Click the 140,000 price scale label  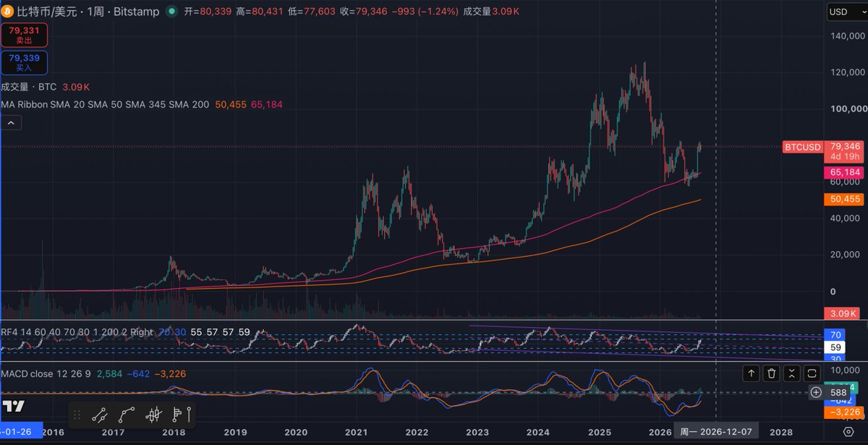(848, 35)
